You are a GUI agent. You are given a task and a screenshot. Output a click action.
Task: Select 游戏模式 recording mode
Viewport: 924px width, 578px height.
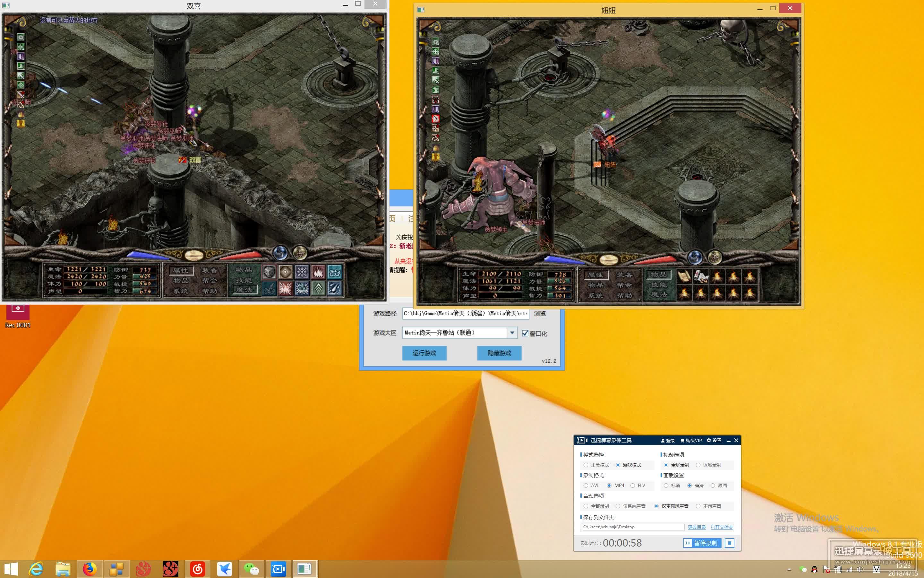pos(629,465)
